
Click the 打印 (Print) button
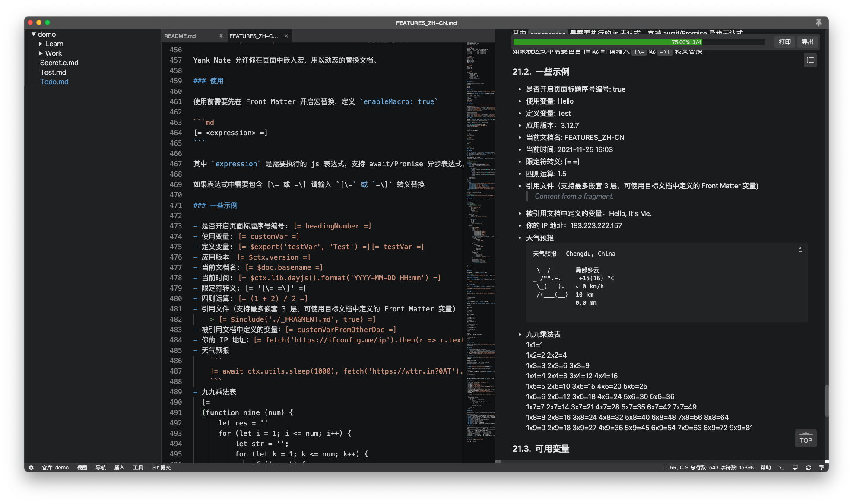(x=784, y=42)
